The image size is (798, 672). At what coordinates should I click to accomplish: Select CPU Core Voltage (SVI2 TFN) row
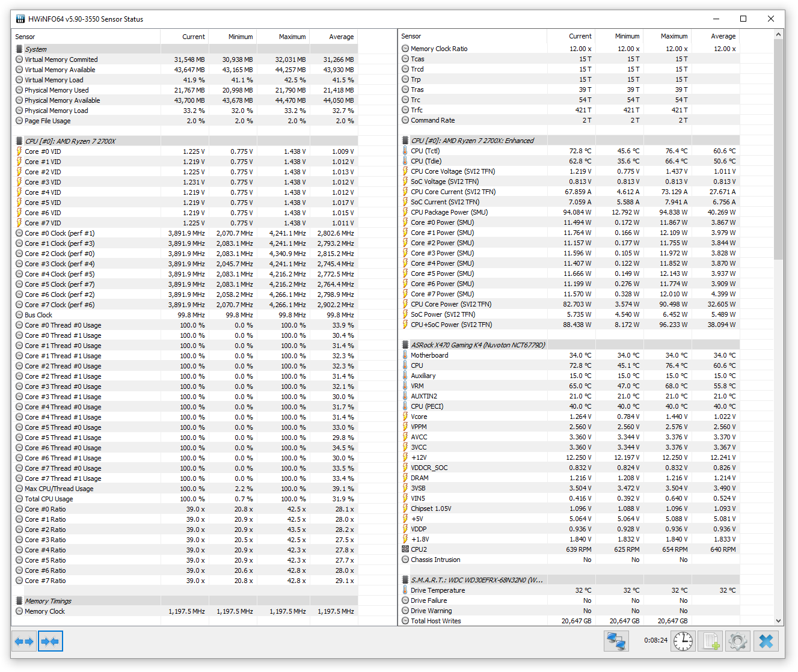[569, 171]
